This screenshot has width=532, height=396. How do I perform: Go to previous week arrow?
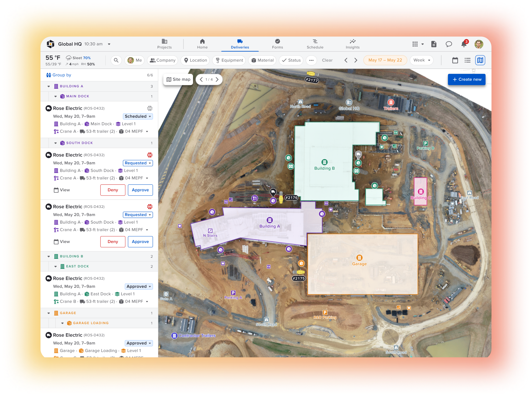(x=346, y=60)
